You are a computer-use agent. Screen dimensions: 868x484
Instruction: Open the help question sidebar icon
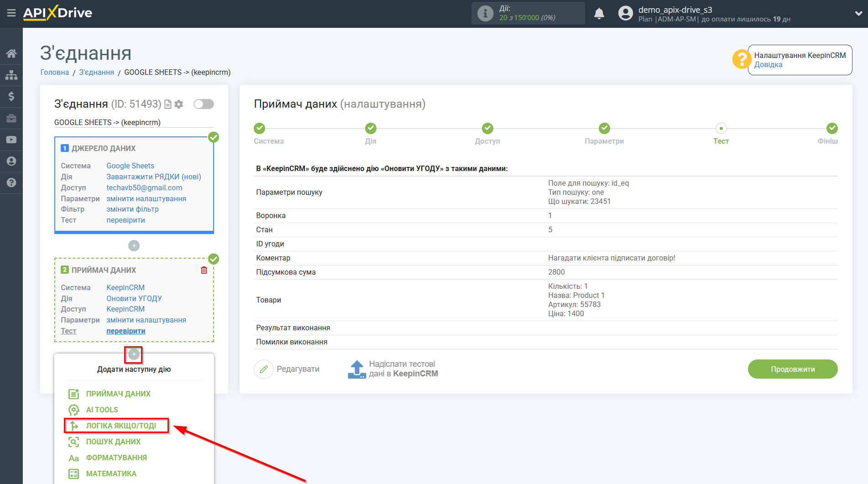(x=11, y=182)
